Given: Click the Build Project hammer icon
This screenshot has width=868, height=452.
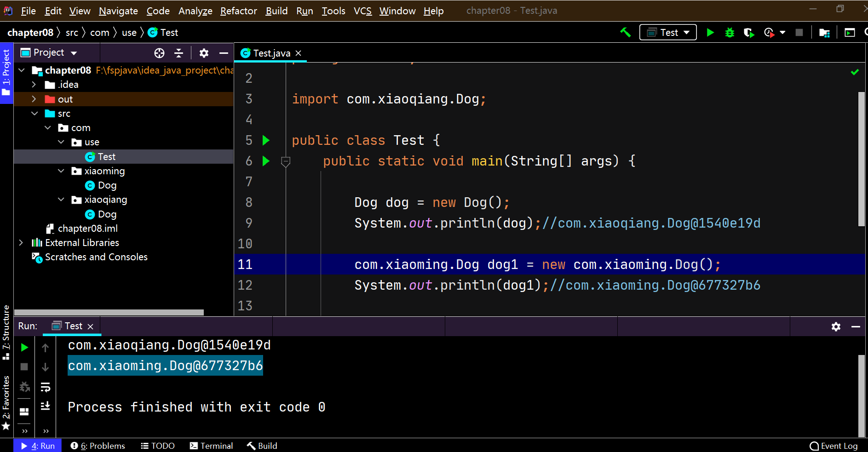Looking at the screenshot, I should click(x=625, y=33).
